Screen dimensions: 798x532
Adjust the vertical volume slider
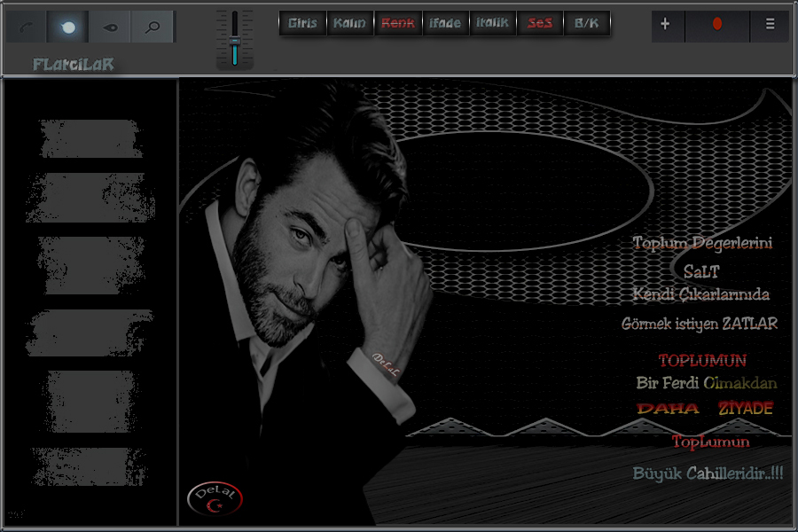click(235, 39)
